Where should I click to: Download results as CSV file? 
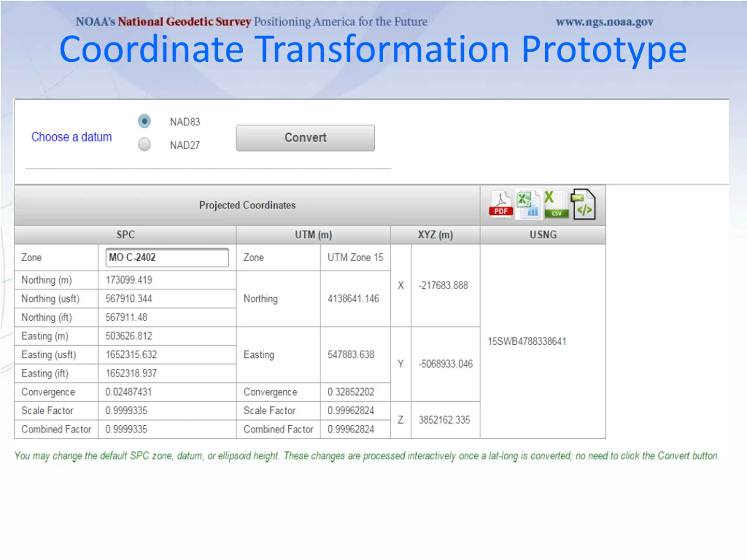pos(556,204)
